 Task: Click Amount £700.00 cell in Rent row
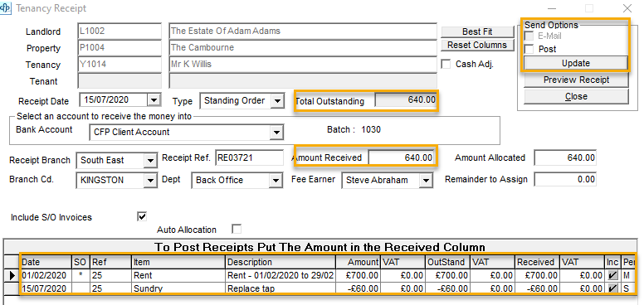(x=359, y=276)
